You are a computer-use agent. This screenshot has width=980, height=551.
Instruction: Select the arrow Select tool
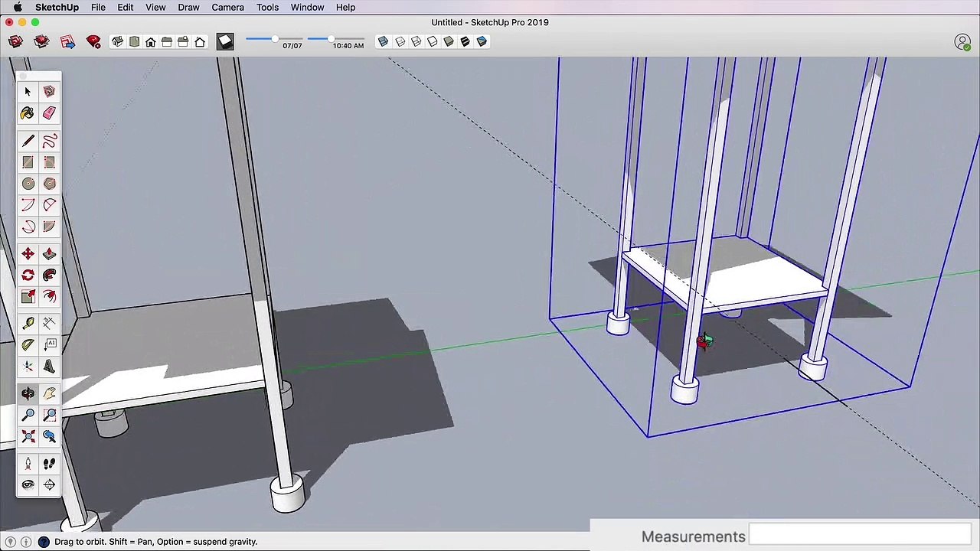tap(28, 92)
